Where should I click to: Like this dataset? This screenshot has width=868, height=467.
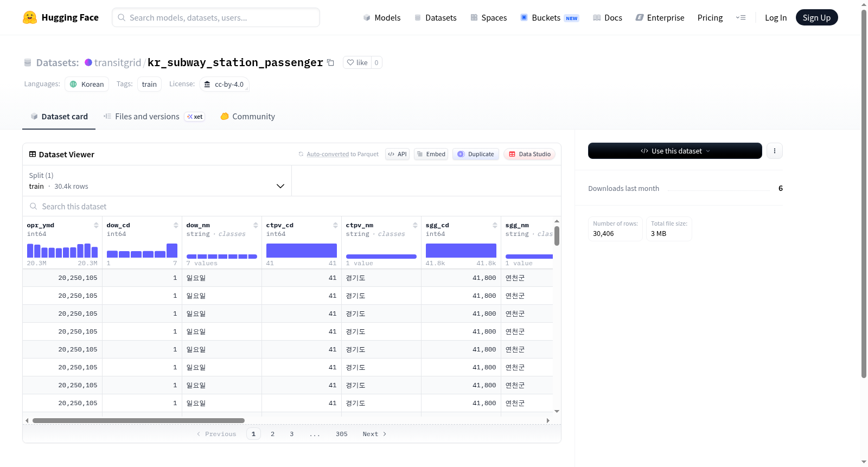click(x=358, y=62)
